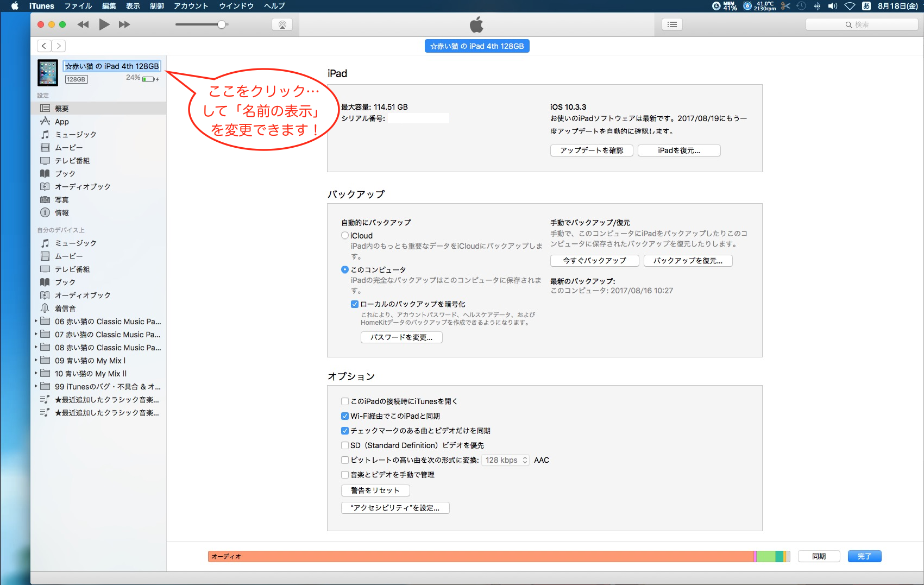Open the 128 kbps bitrate dropdown
The height and width of the screenshot is (585, 924).
click(x=506, y=460)
